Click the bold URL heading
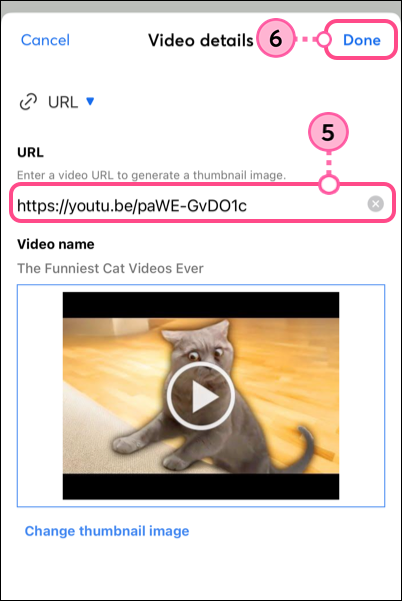 coord(30,153)
